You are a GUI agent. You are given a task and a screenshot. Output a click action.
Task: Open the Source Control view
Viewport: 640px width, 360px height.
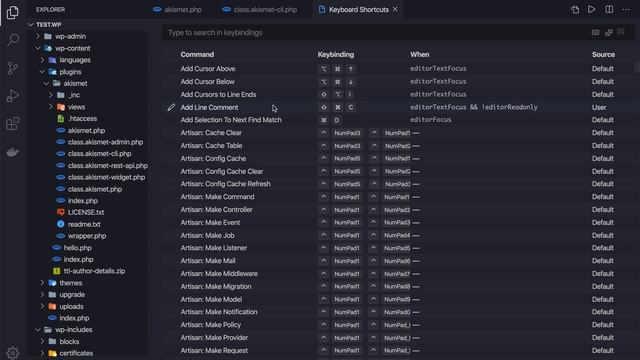pos(13,68)
